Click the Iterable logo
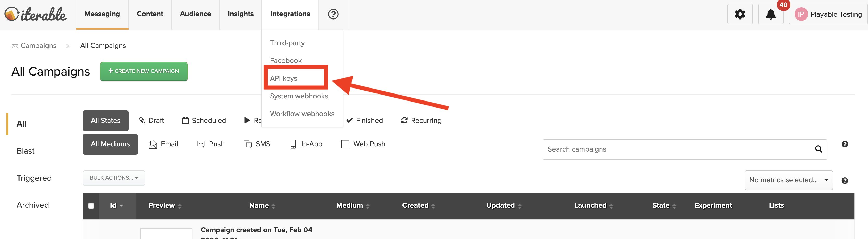This screenshot has width=868, height=239. (35, 14)
